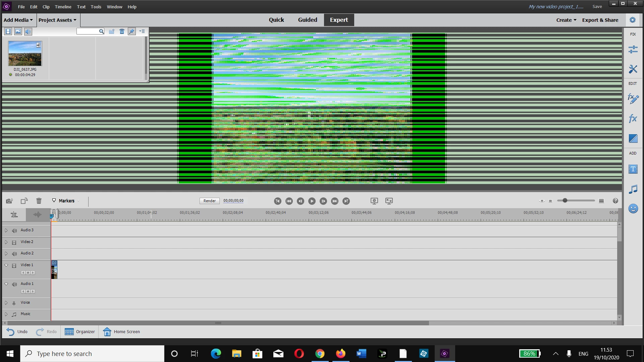
Task: Click Export & Share
Action: click(600, 20)
